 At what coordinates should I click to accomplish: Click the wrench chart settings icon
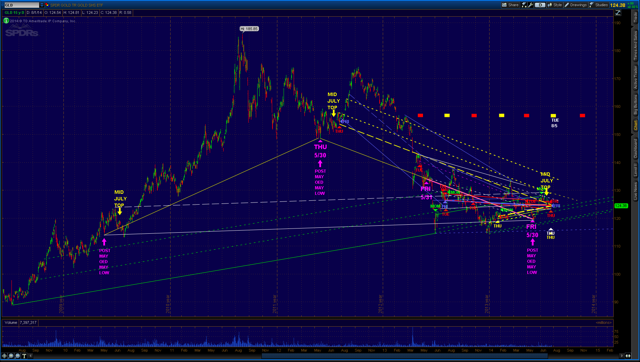pos(530,5)
